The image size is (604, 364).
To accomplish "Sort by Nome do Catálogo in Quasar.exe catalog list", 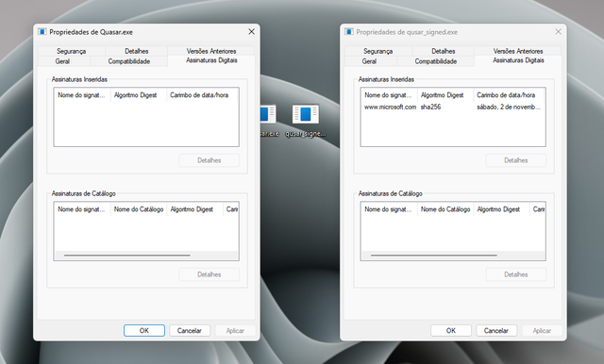I will click(139, 209).
